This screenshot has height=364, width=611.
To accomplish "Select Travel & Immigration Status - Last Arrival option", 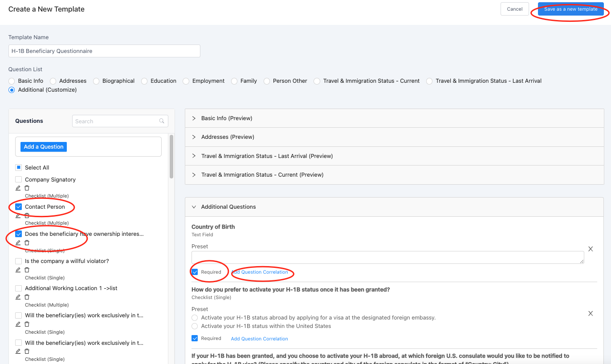I will pos(429,81).
